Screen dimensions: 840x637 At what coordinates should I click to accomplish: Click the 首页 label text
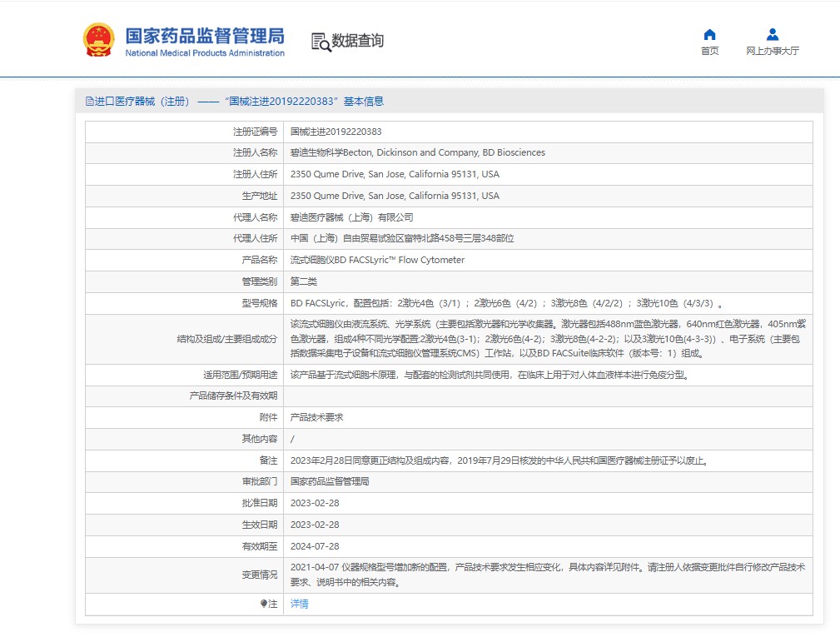(709, 51)
